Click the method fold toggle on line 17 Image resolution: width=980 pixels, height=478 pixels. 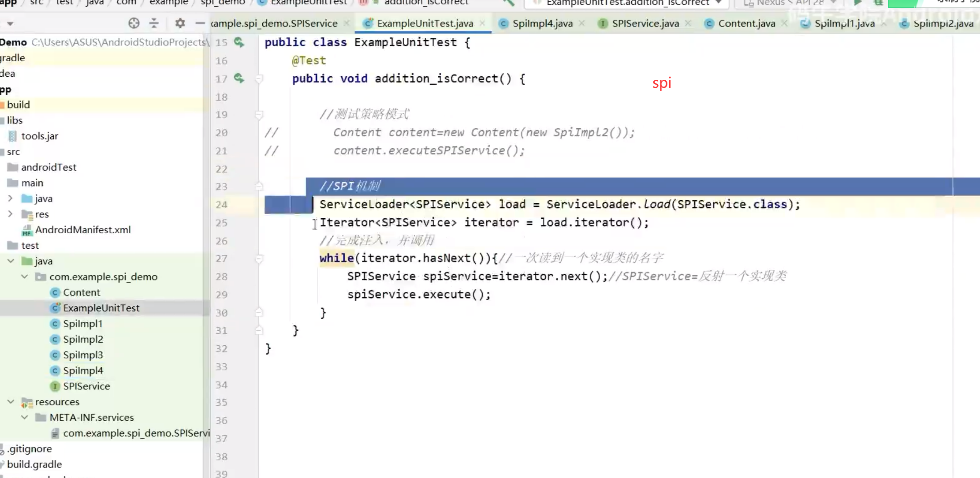click(259, 78)
